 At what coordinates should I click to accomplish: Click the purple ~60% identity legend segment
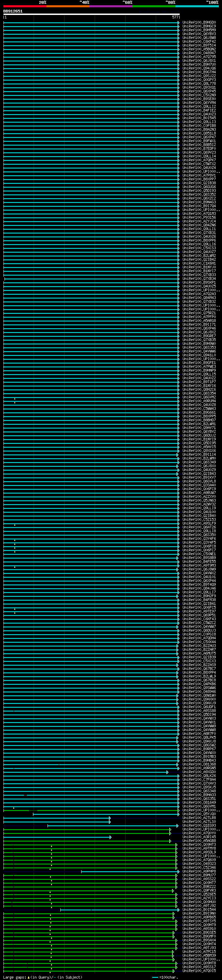[111, 7]
